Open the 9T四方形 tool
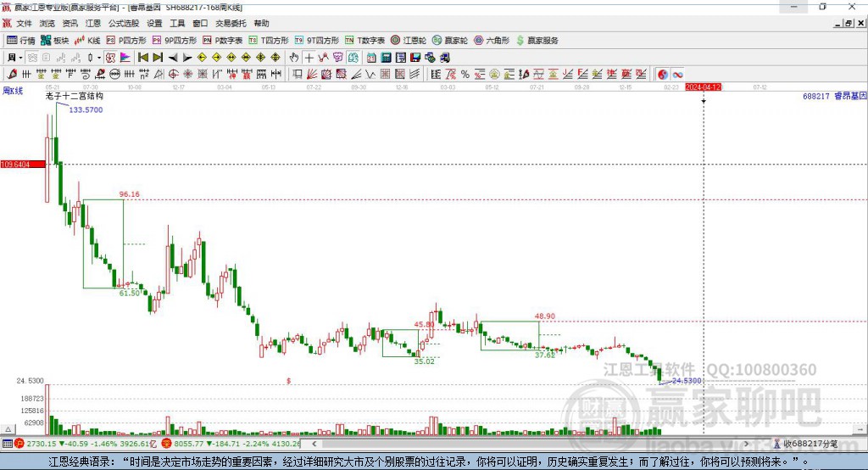The height and width of the screenshot is (470, 868). [317, 41]
